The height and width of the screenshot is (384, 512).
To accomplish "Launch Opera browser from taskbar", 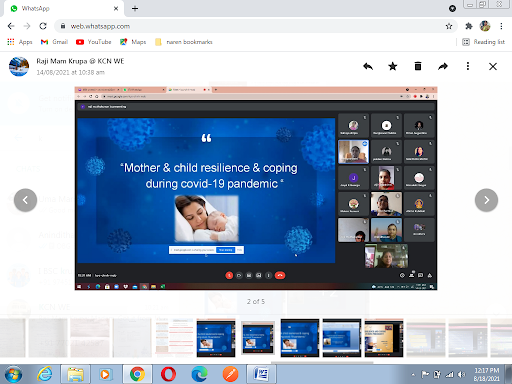I will click(x=169, y=374).
